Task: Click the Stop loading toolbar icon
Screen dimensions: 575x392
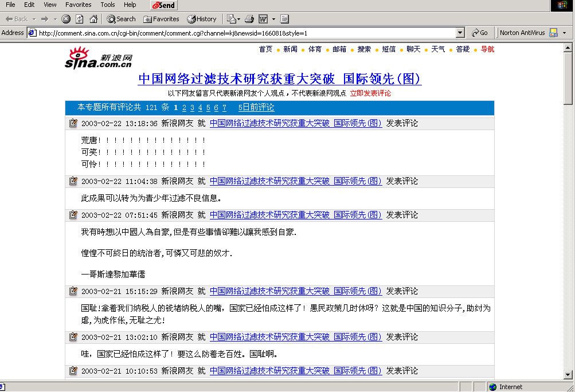Action: (x=66, y=19)
